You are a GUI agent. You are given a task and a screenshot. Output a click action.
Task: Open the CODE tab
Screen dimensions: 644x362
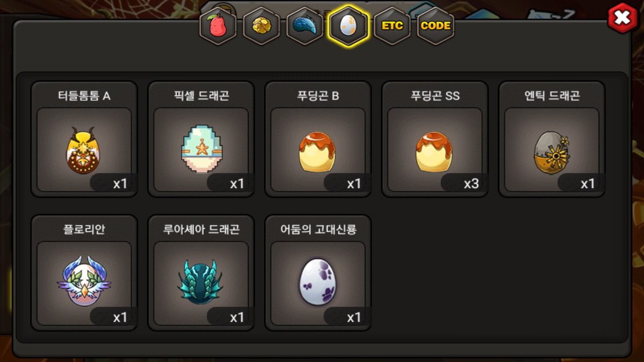435,26
